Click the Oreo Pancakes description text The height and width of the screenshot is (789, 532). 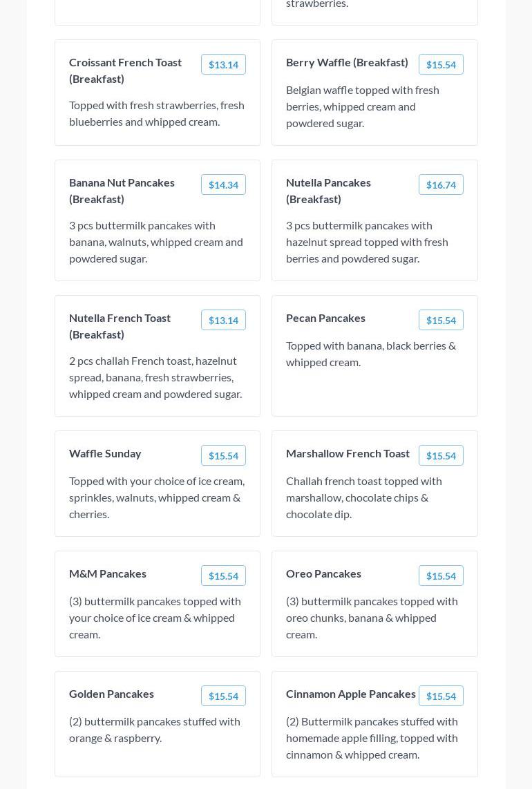pyautogui.click(x=372, y=618)
